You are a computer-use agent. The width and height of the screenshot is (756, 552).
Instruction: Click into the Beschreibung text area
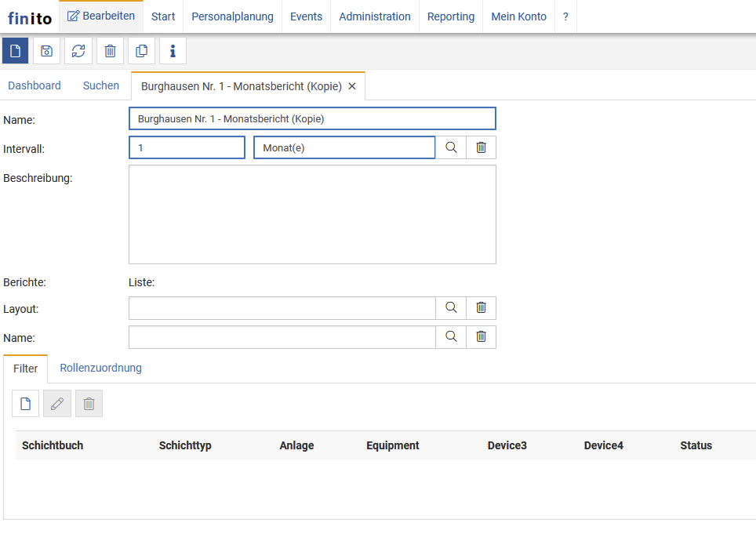(312, 214)
